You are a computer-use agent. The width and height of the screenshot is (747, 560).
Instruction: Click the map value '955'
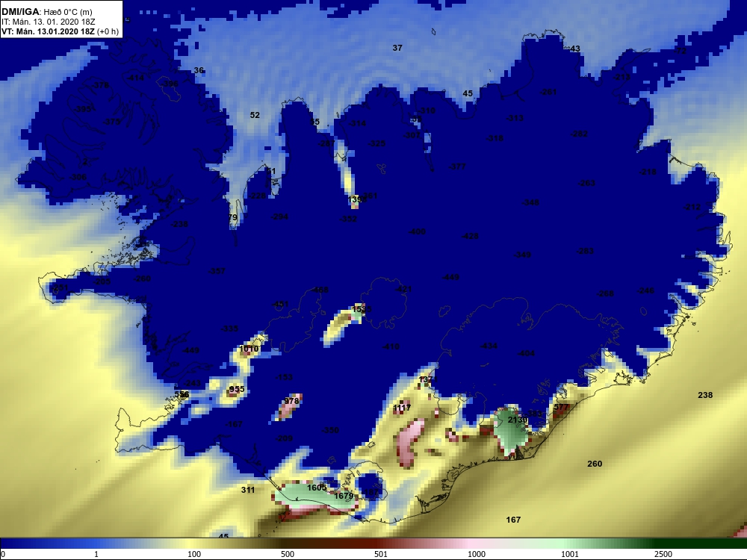237,389
